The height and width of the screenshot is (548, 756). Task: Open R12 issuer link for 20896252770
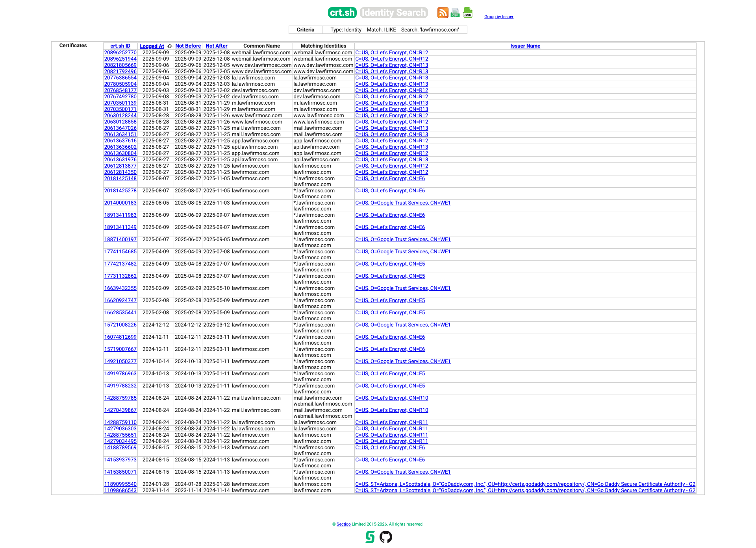coord(391,52)
